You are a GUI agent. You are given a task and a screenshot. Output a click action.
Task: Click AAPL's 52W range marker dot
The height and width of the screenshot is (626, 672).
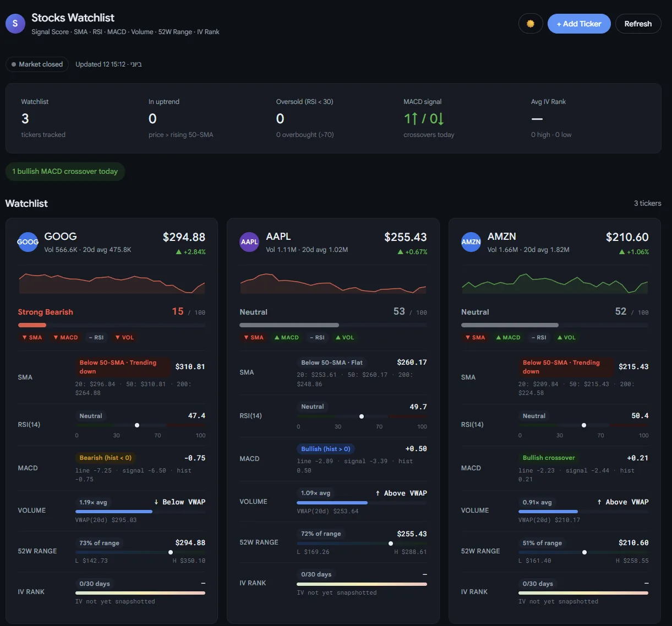[x=391, y=543]
